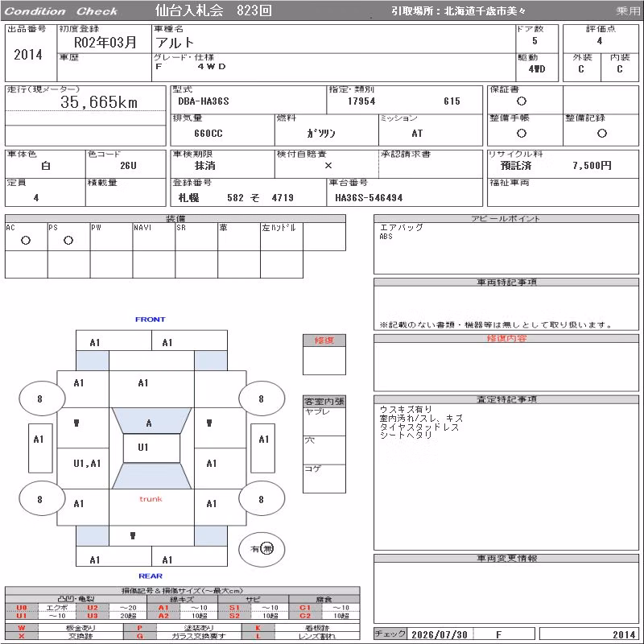Select the L レンズ割れ legend entry
Screen dimensions: 644x644
(300, 636)
